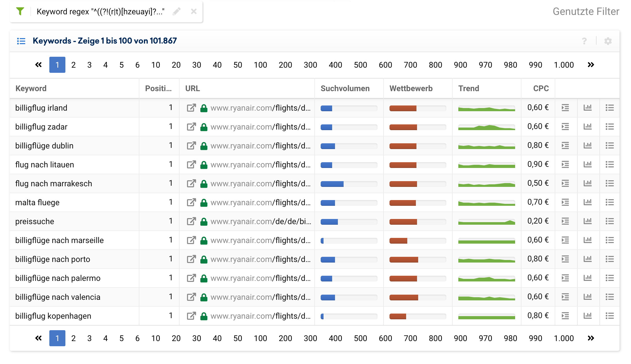This screenshot has height=364, width=631.
Task: Remove the Keyword regex filter
Action: [194, 11]
